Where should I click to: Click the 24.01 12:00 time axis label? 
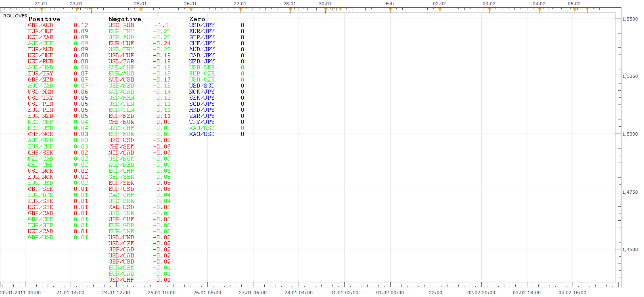click(116, 293)
